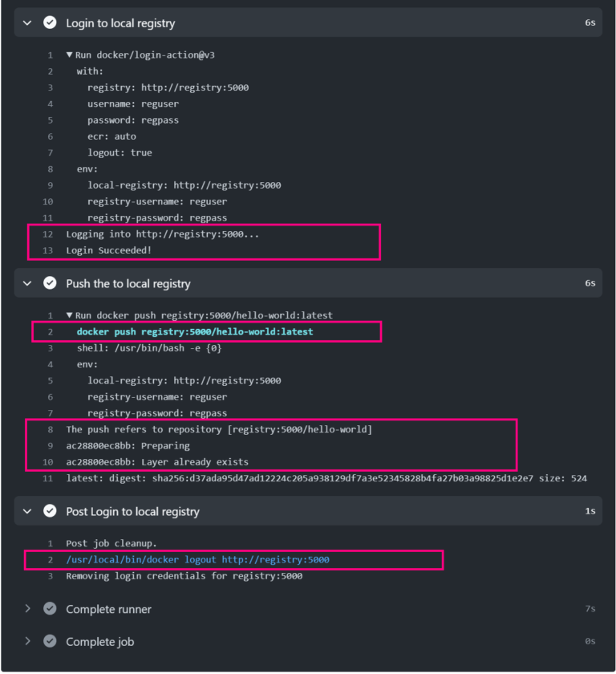This screenshot has width=616, height=674.
Task: Click the check icon next to "Complete runner"
Action: tap(50, 608)
